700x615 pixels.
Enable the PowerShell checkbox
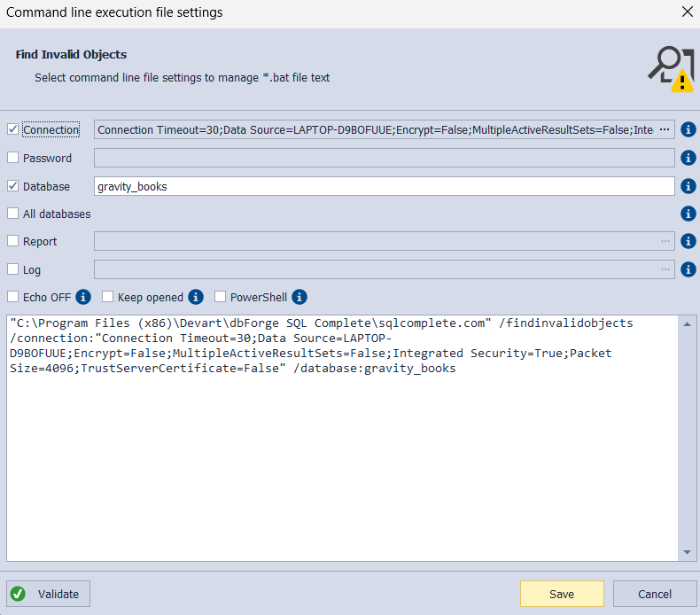(x=221, y=297)
